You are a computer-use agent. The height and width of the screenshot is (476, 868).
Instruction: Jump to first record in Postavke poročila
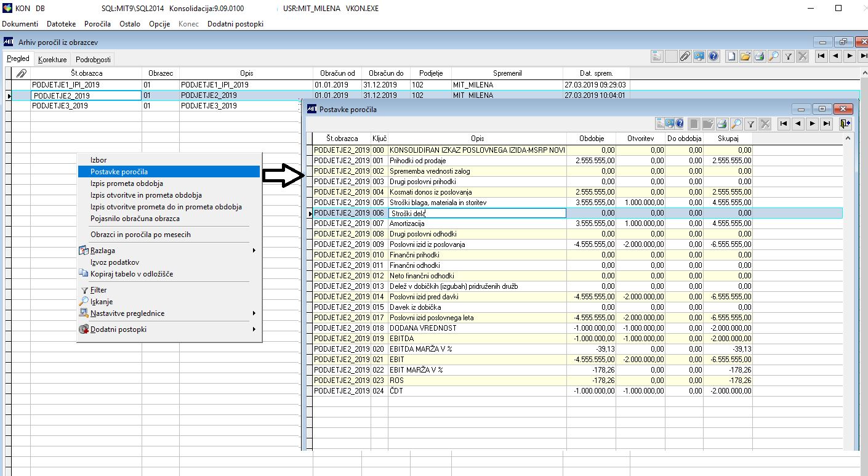pyautogui.click(x=784, y=124)
